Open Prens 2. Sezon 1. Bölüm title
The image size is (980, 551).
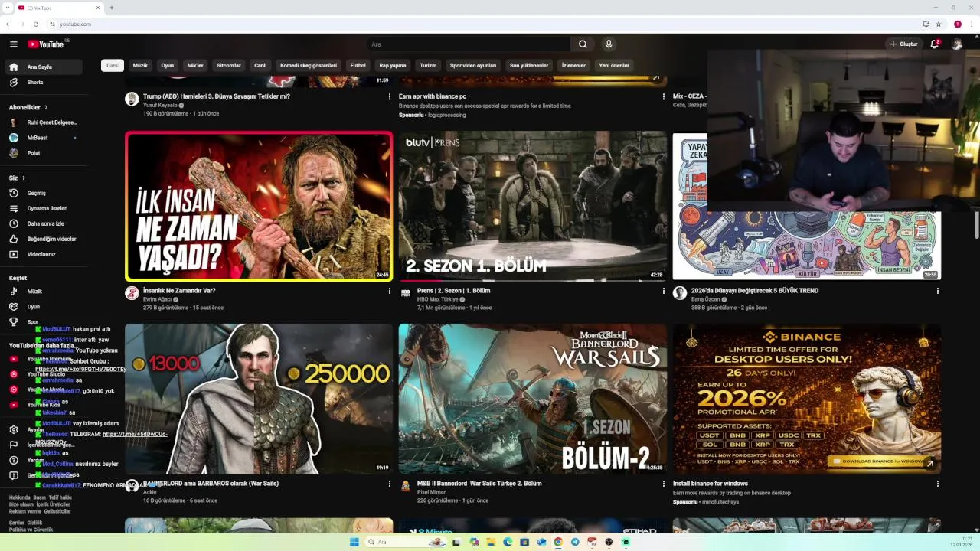click(454, 291)
